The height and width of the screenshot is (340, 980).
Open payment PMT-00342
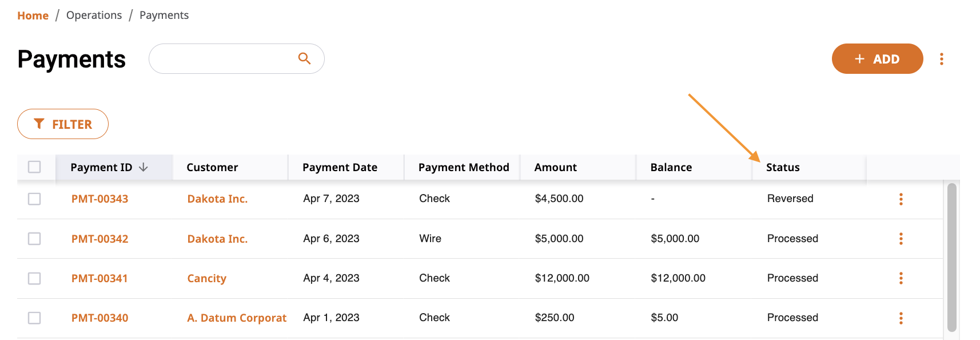(x=99, y=239)
